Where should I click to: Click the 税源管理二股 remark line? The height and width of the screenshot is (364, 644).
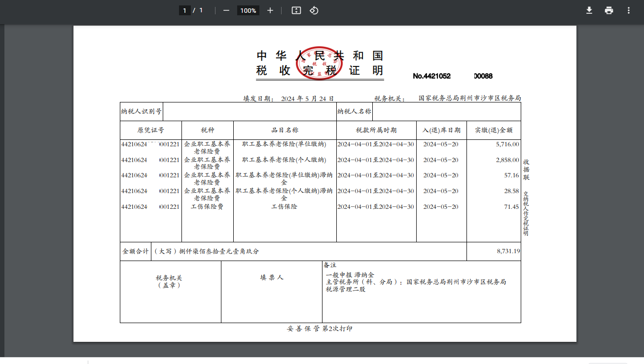(346, 289)
